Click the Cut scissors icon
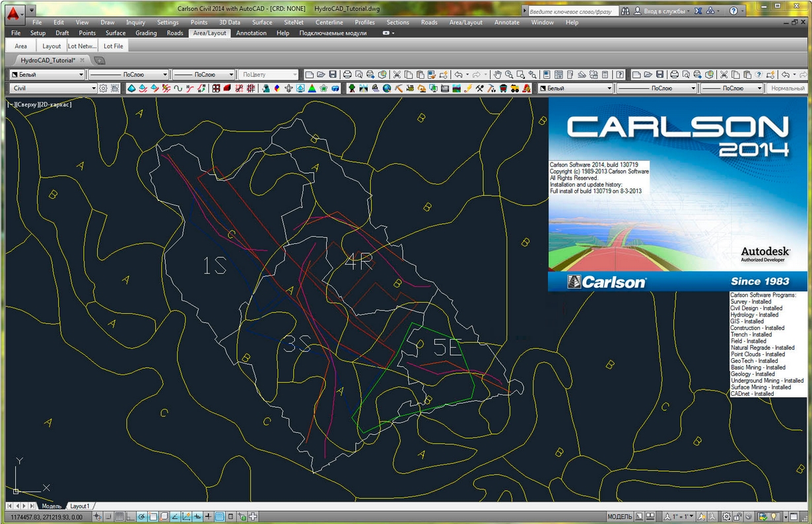 397,75
